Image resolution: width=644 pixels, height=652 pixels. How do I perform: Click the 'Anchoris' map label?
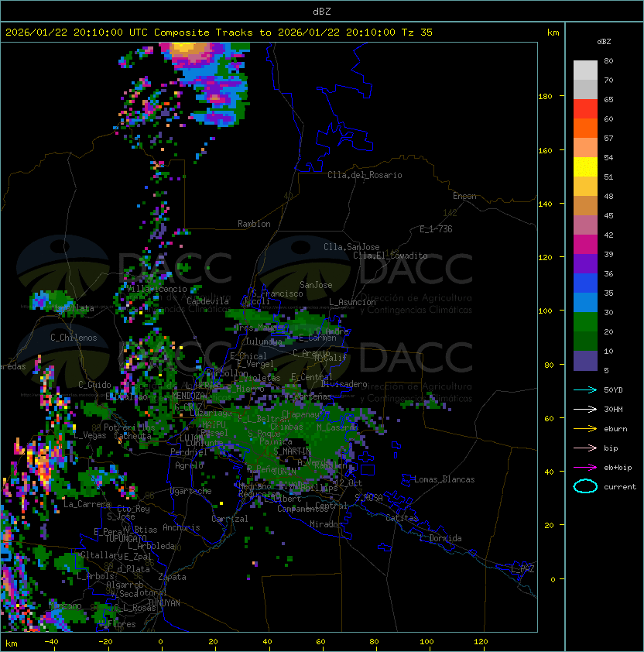(181, 527)
